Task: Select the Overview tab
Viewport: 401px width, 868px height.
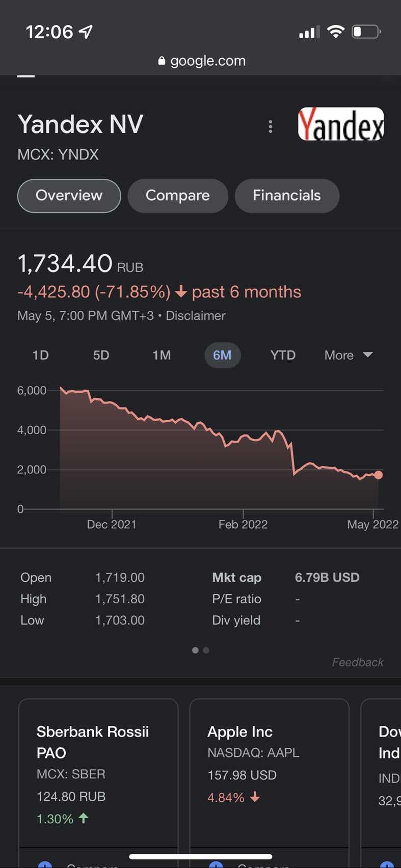Action: pyautogui.click(x=69, y=196)
